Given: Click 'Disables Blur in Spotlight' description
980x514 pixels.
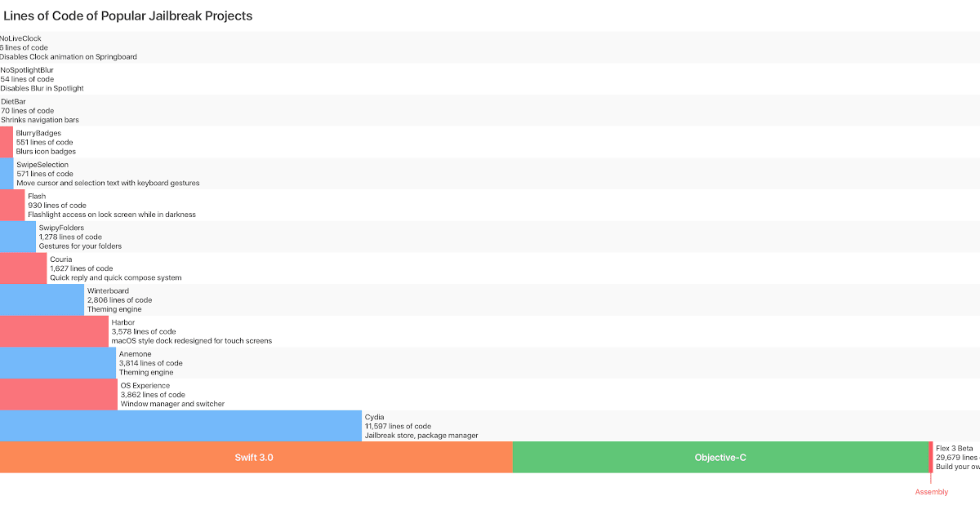Looking at the screenshot, I should click(42, 88).
